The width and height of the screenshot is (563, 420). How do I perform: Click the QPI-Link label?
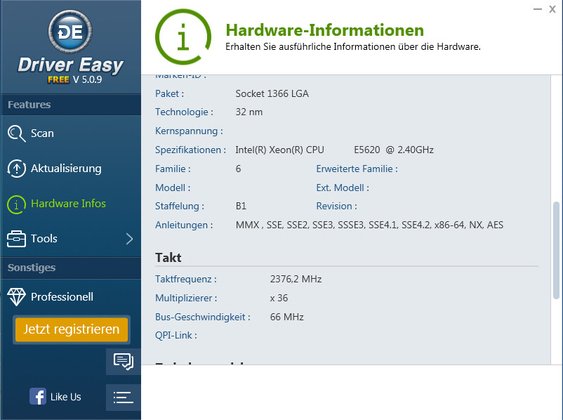coord(176,335)
